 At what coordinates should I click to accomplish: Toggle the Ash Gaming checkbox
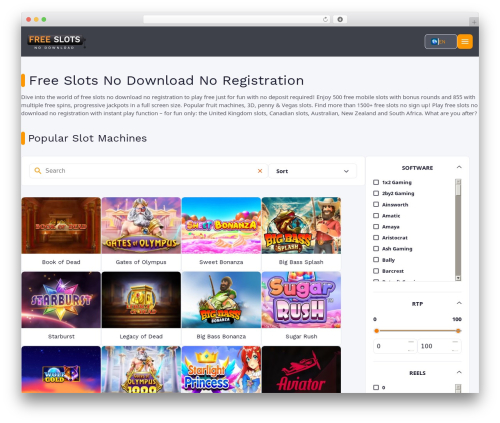[376, 249]
